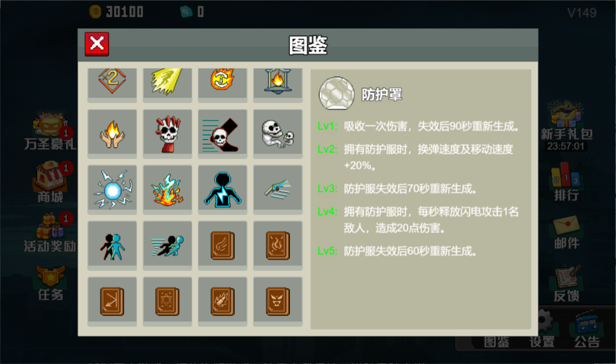The width and height of the screenshot is (616, 364).
Task: Select the flame in hands skill icon
Action: tap(112, 134)
